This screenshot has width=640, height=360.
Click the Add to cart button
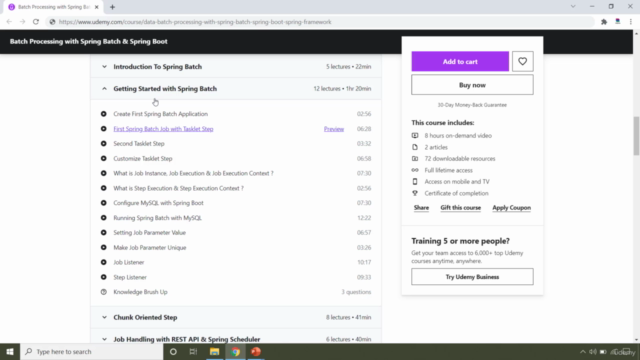coord(460,62)
